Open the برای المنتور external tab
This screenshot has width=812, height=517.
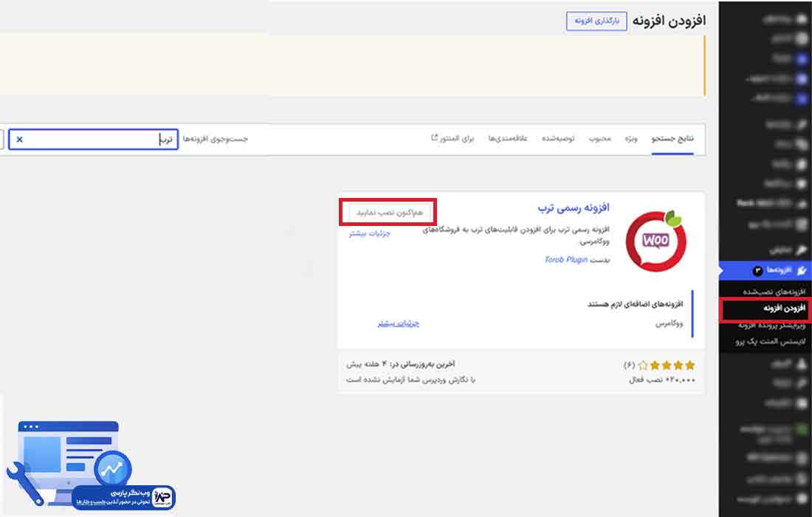point(453,139)
